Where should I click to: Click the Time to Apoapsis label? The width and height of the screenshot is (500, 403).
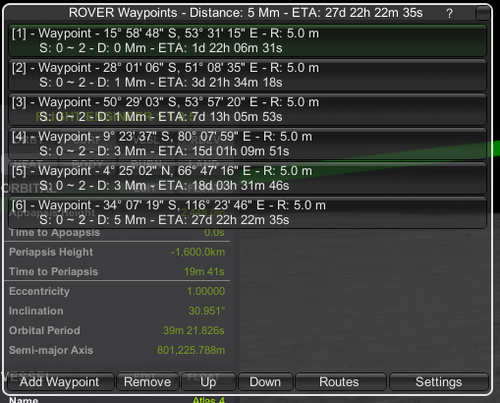(54, 233)
